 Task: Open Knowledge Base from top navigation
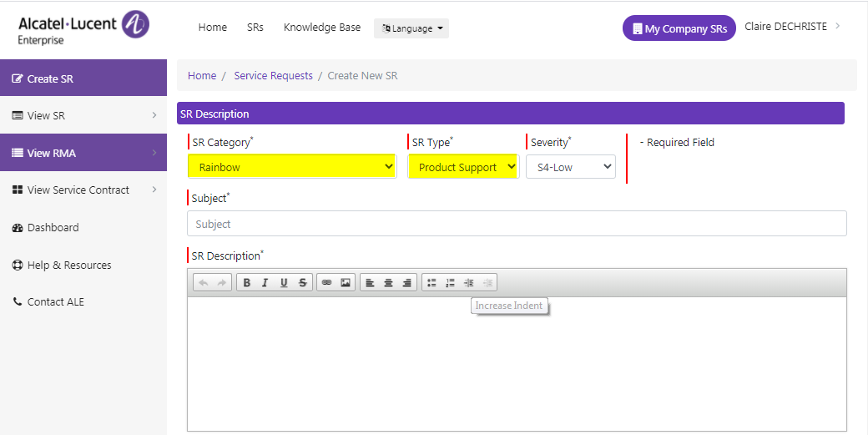click(322, 28)
